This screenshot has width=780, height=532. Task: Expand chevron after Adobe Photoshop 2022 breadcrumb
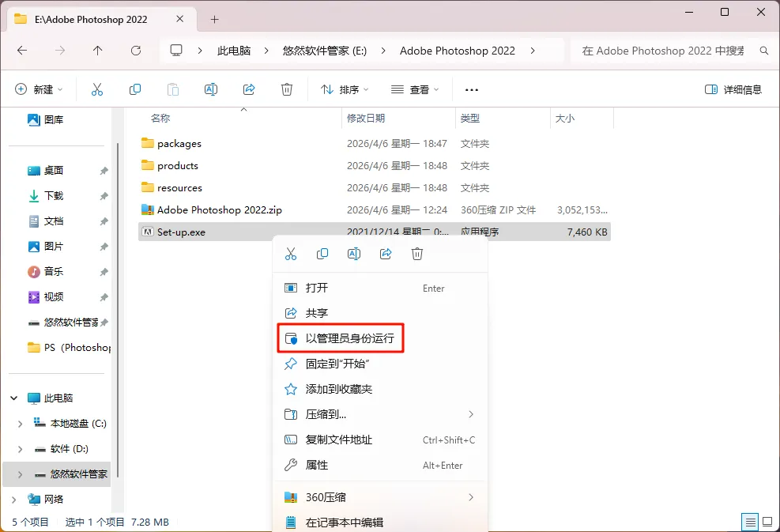pos(533,51)
